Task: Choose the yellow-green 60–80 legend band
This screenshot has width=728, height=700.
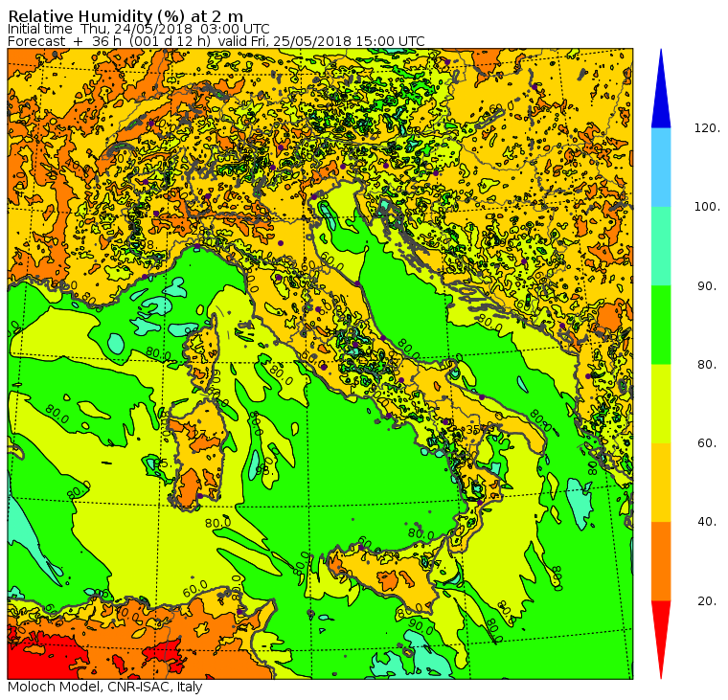Action: (x=661, y=404)
